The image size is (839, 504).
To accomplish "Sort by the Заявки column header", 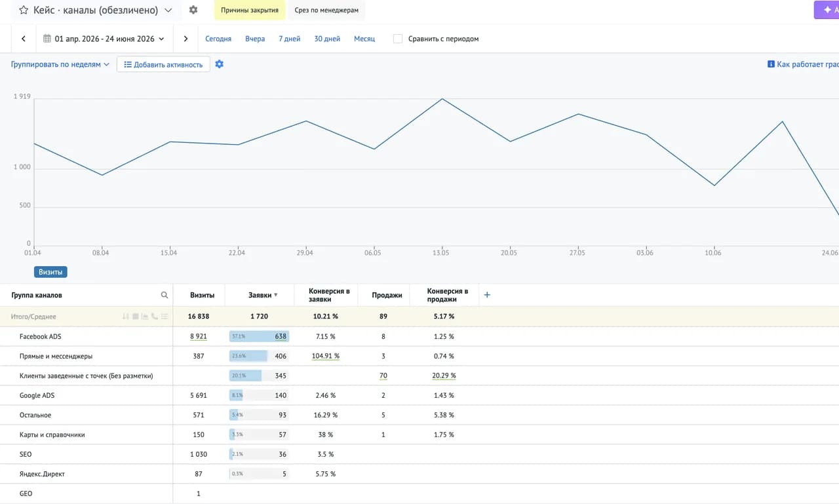I will coord(263,295).
